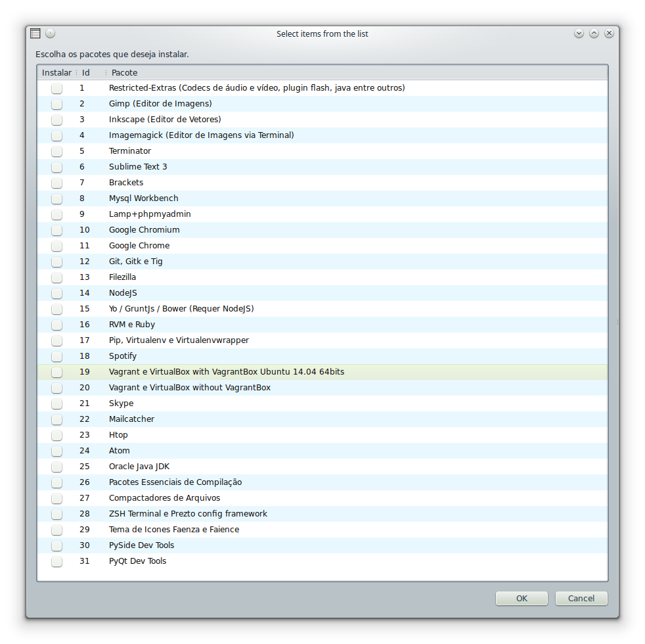Check the Google Chromium box
Image resolution: width=645 pixels, height=644 pixels.
pos(56,230)
